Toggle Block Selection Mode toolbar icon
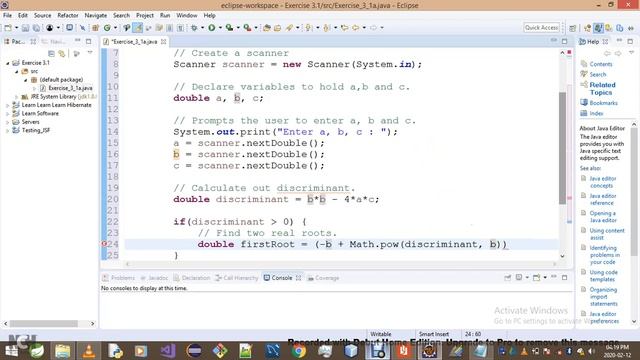 pos(169,28)
